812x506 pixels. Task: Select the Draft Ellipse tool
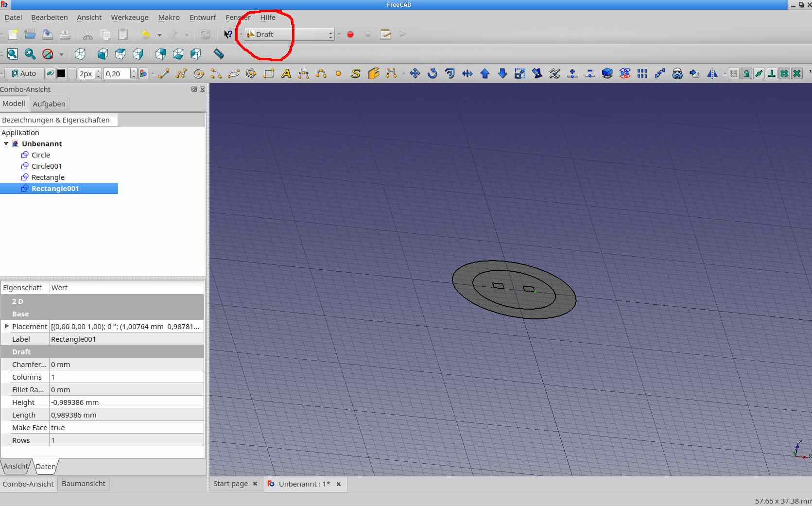click(x=234, y=73)
